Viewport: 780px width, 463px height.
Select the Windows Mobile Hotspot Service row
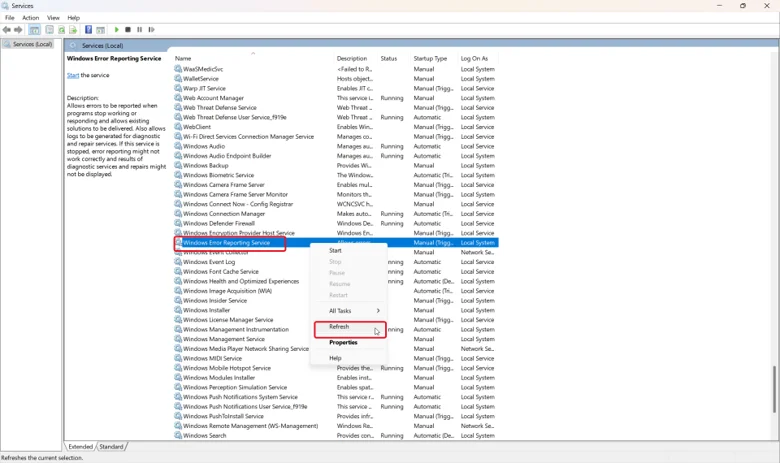[336, 368]
